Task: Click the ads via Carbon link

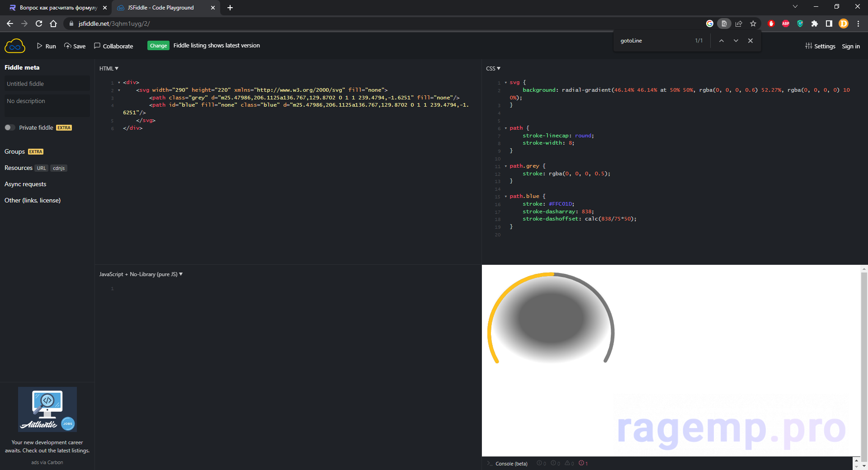Action: 47,462
